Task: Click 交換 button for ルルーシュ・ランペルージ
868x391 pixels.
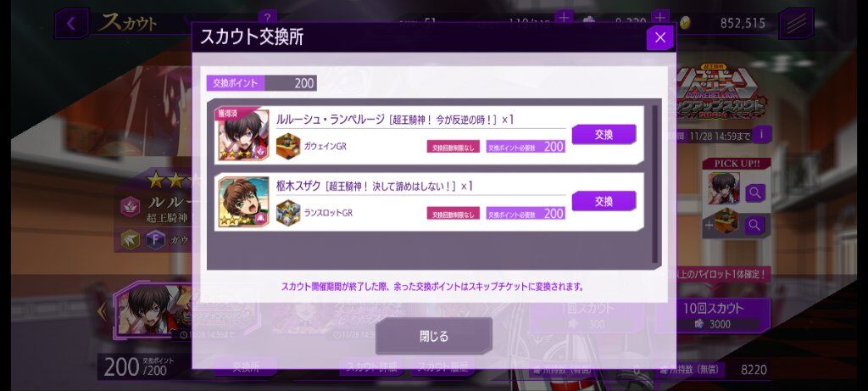Action: coord(604,135)
